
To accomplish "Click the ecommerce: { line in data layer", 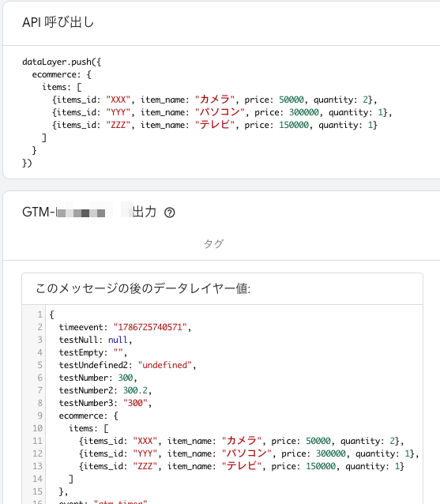I will pyautogui.click(x=88, y=416).
